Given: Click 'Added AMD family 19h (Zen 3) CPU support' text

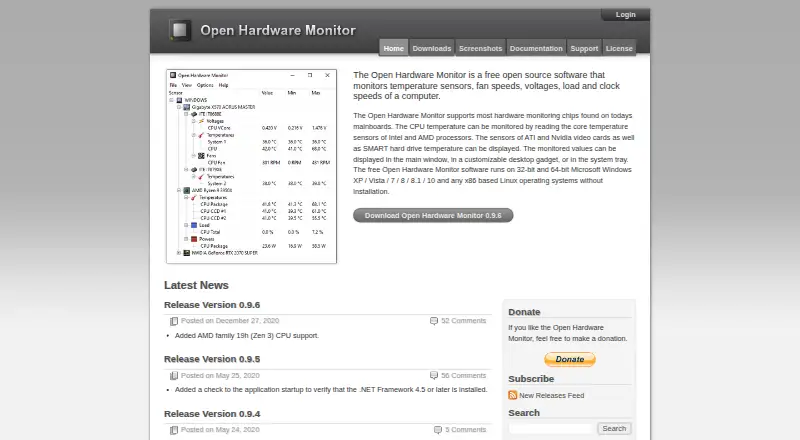Looking at the screenshot, I should [x=246, y=335].
